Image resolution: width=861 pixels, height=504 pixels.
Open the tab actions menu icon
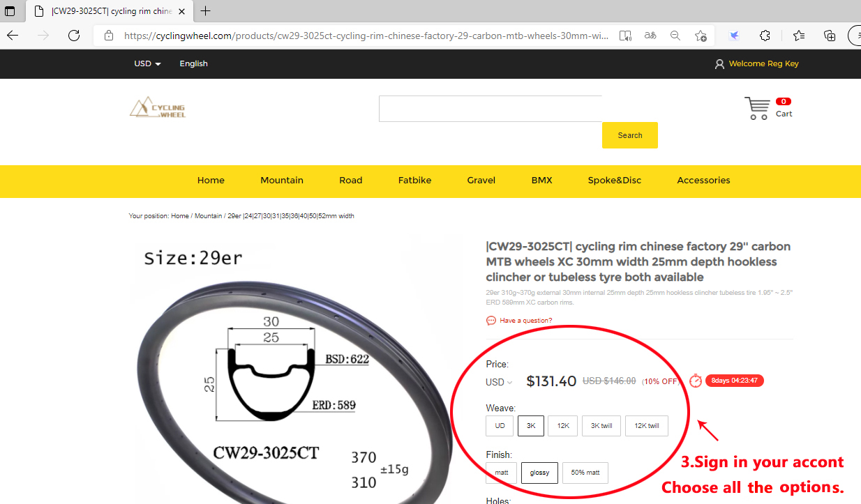[10, 11]
